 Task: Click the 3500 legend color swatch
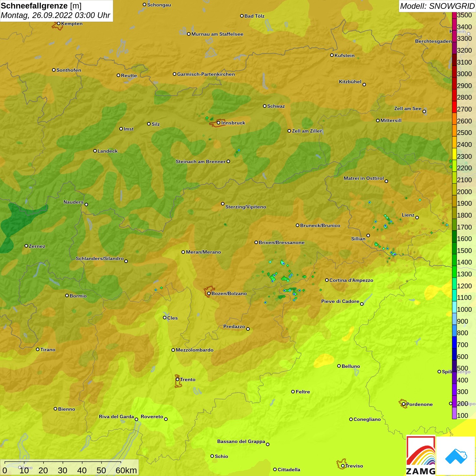tap(454, 15)
